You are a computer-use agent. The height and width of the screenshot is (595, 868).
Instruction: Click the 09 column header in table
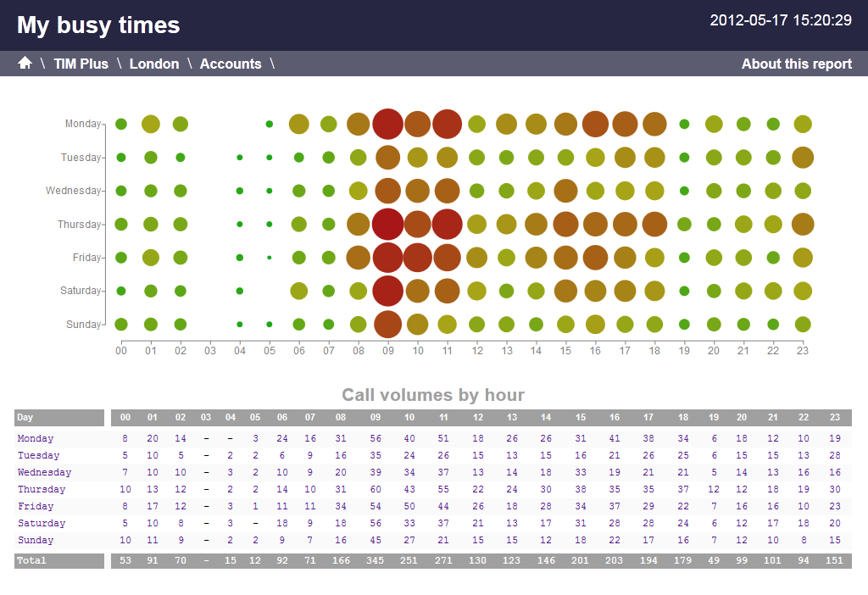(375, 418)
